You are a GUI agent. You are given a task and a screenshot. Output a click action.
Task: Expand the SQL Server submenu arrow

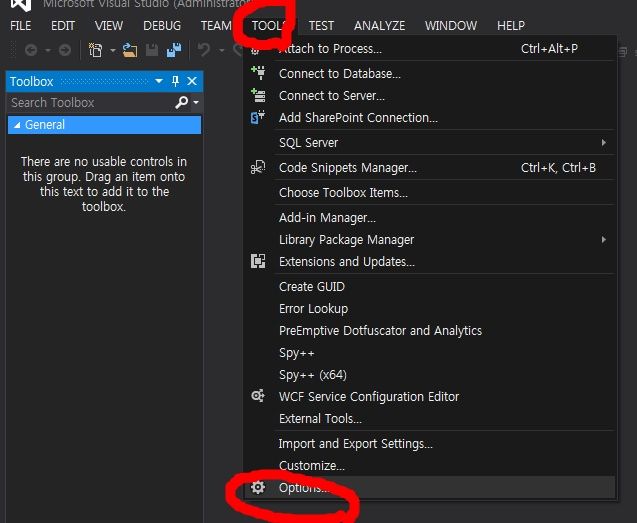click(x=604, y=143)
